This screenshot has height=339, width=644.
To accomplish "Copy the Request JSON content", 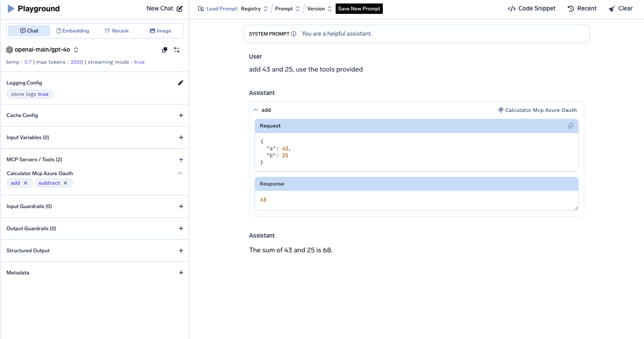I will coord(571,126).
